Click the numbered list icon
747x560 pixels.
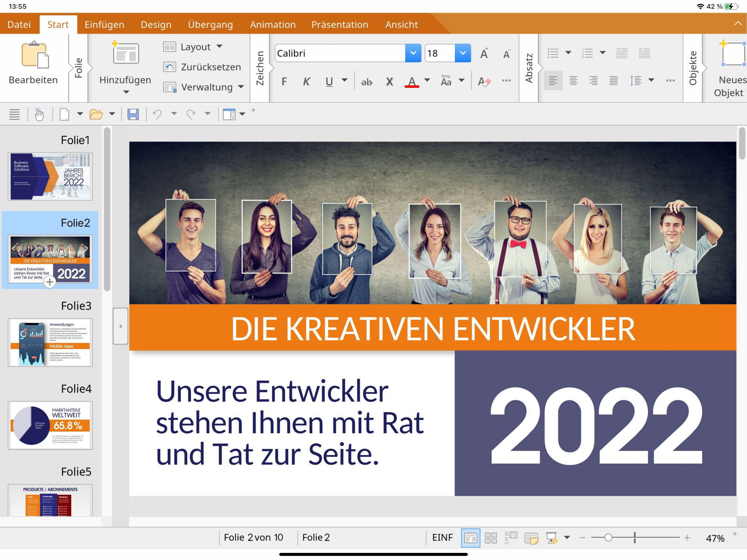(588, 53)
